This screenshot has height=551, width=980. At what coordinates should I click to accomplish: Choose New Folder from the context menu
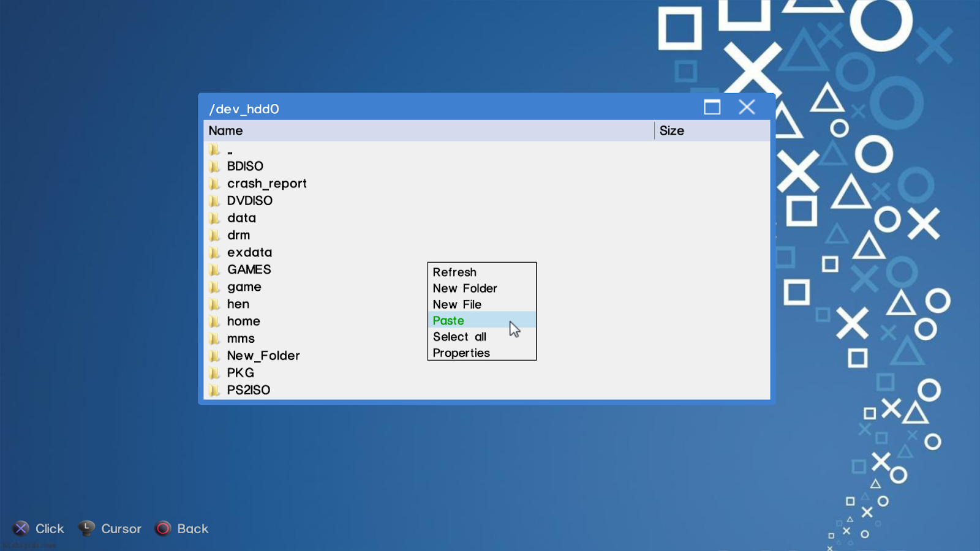[481, 288]
